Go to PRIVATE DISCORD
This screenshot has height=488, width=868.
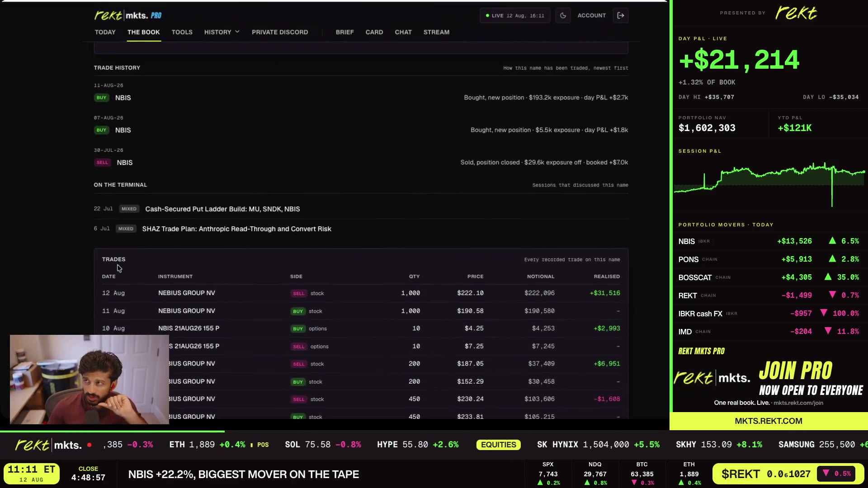280,32
